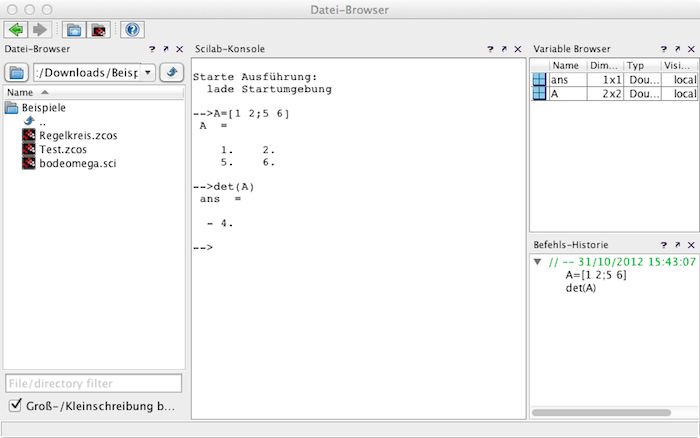The width and height of the screenshot is (700, 438).
Task: Click the /Downloads/Beisp path field
Action: (88, 72)
